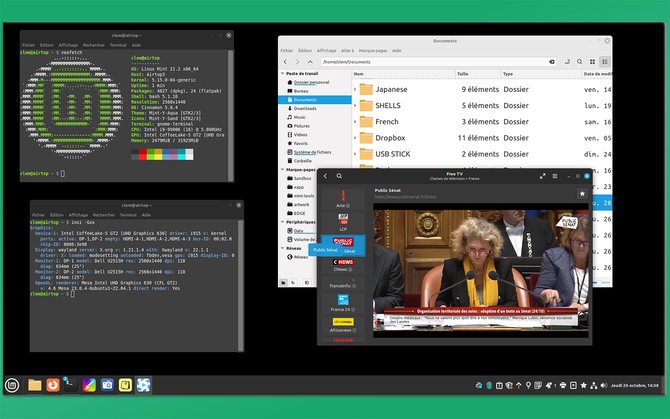Show tree view using status bar button
Viewport: 670px width, 419px height.
pyautogui.click(x=294, y=282)
